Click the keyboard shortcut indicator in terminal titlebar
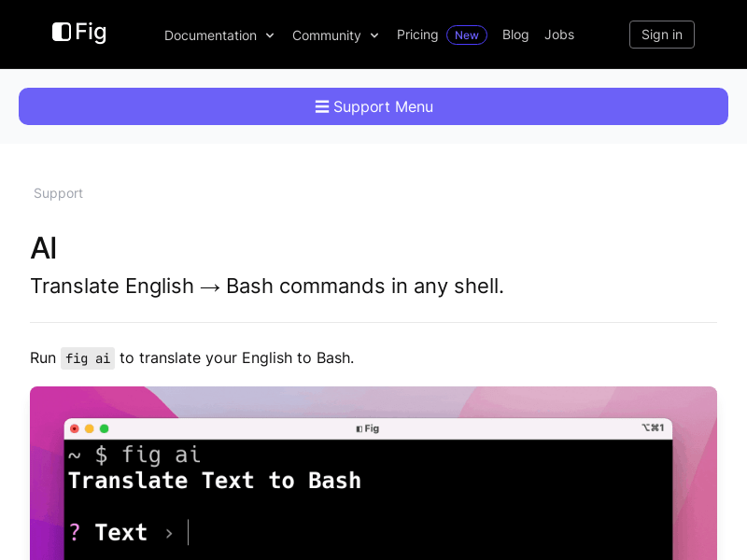This screenshot has height=560, width=747. tap(653, 427)
